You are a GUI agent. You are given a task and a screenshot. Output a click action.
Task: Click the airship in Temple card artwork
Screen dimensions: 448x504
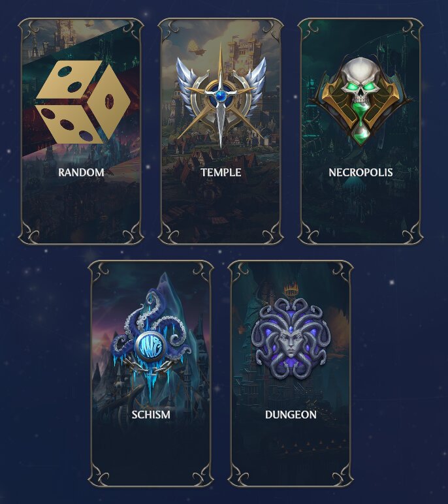tap(196, 47)
